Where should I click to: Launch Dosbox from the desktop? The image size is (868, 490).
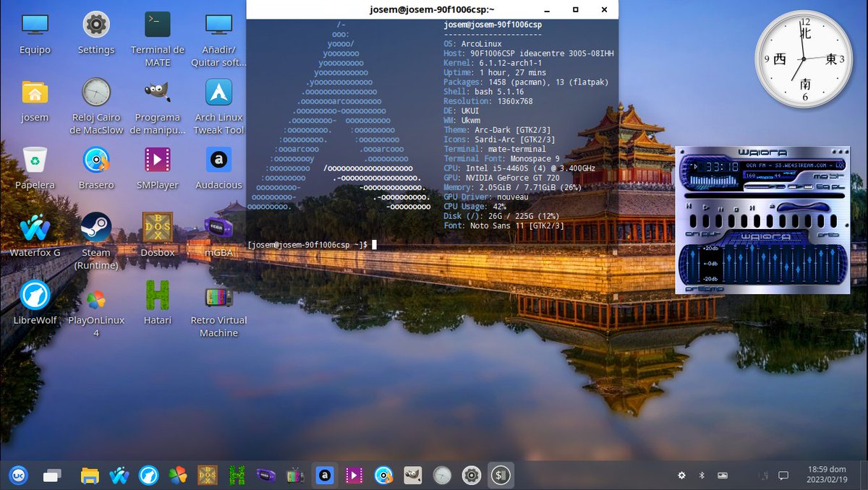point(158,236)
